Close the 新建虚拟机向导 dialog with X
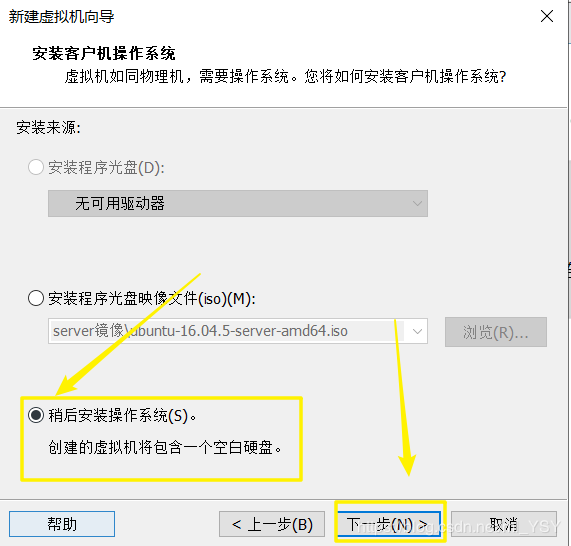Image resolution: width=571 pixels, height=546 pixels. pyautogui.click(x=547, y=16)
